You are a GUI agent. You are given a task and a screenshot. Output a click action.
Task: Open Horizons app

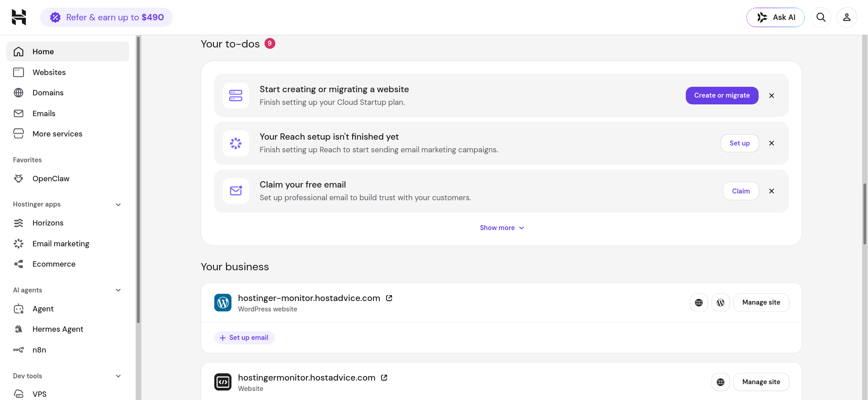pos(68,223)
